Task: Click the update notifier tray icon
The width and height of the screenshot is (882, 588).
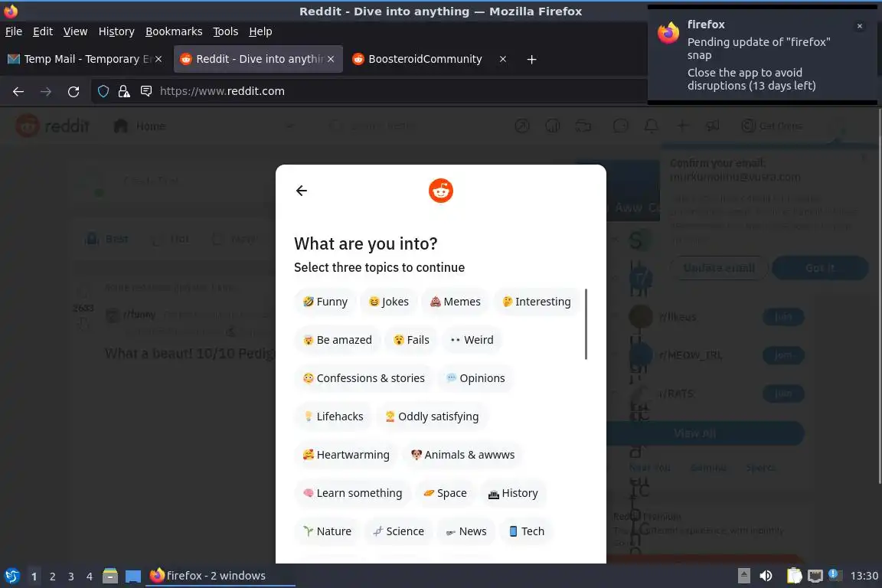Action: click(x=835, y=574)
